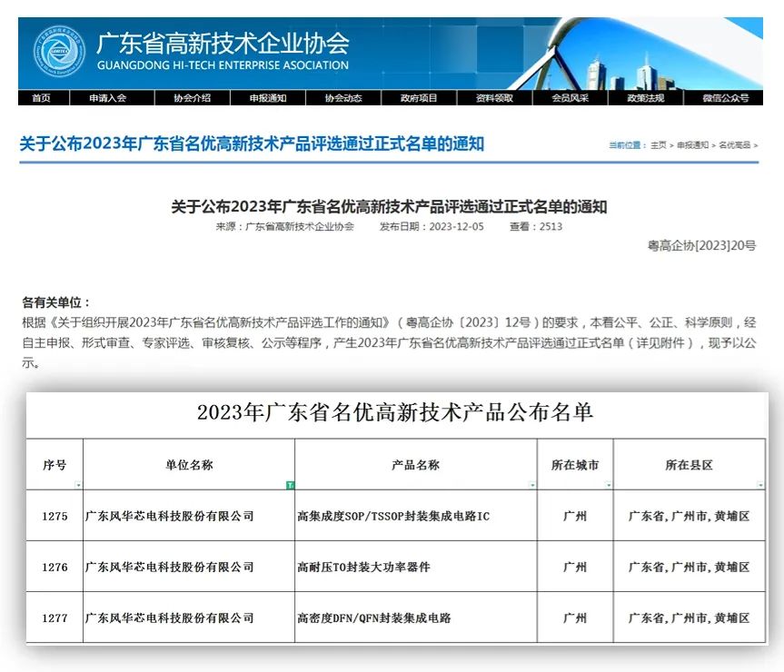784x672 pixels.
Task: Open the 首页 home menu item
Action: pos(41,98)
